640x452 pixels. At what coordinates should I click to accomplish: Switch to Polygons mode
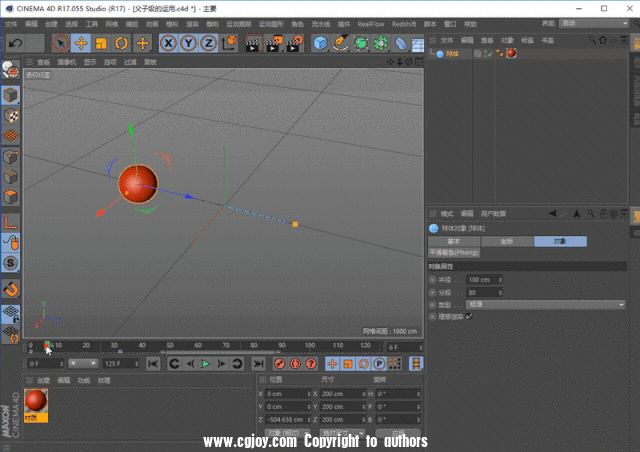[x=11, y=197]
